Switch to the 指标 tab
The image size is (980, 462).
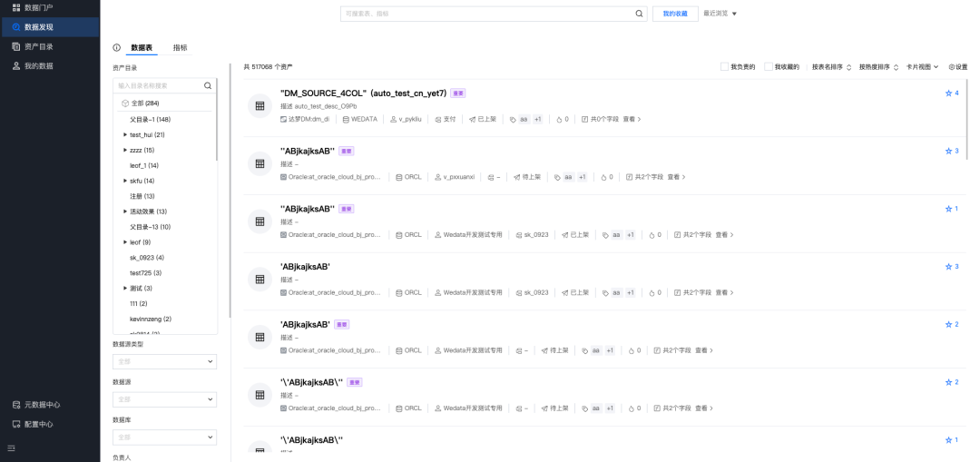point(180,47)
